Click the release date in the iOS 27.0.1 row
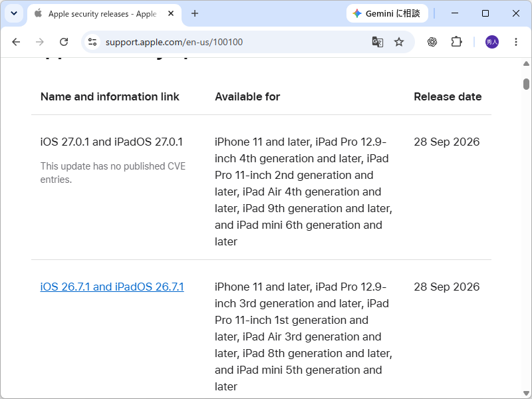Screen dimensions: 532x399 [446, 142]
